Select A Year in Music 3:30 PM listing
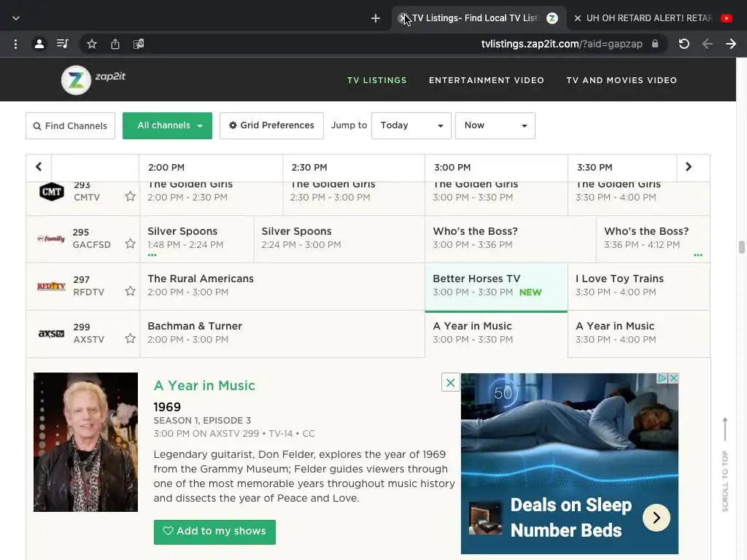 (x=638, y=333)
